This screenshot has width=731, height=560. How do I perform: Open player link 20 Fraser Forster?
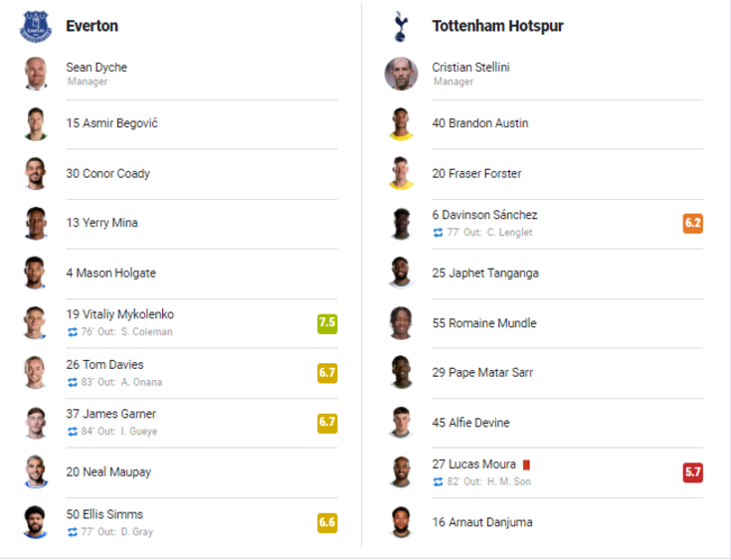click(x=476, y=173)
